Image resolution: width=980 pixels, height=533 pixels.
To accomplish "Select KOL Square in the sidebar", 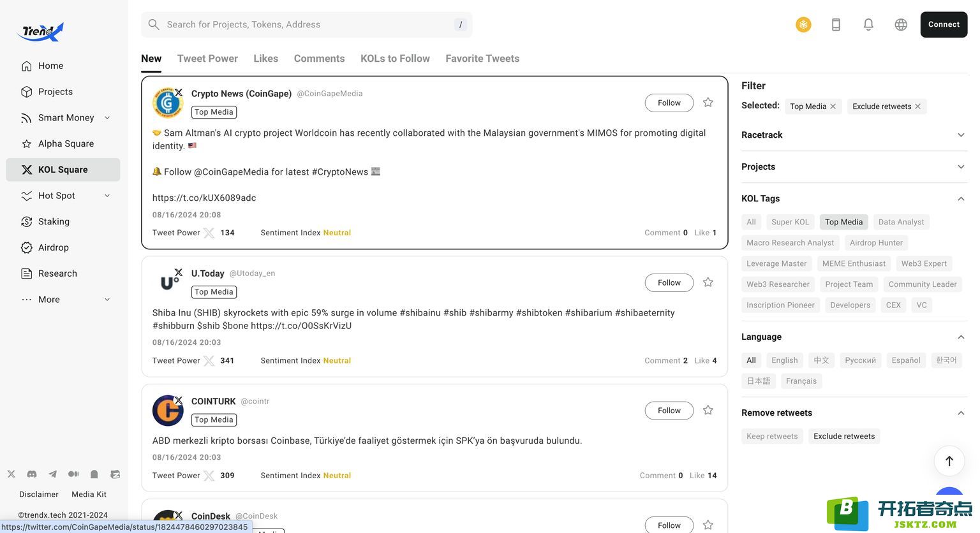I will (63, 170).
